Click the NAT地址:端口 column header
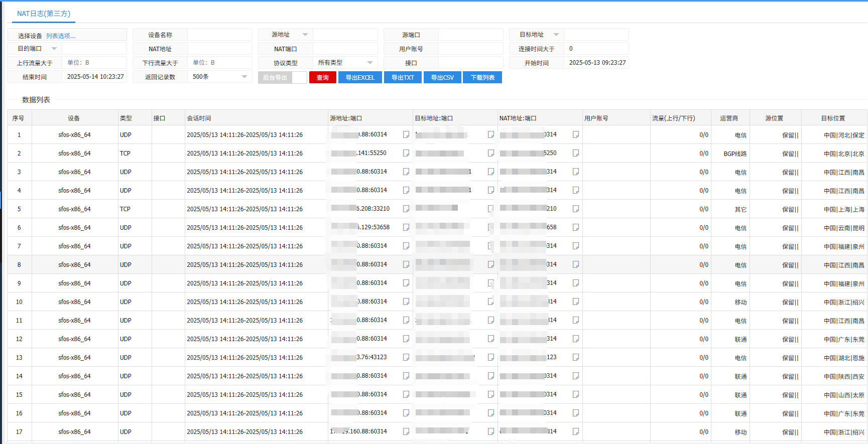 coord(540,118)
